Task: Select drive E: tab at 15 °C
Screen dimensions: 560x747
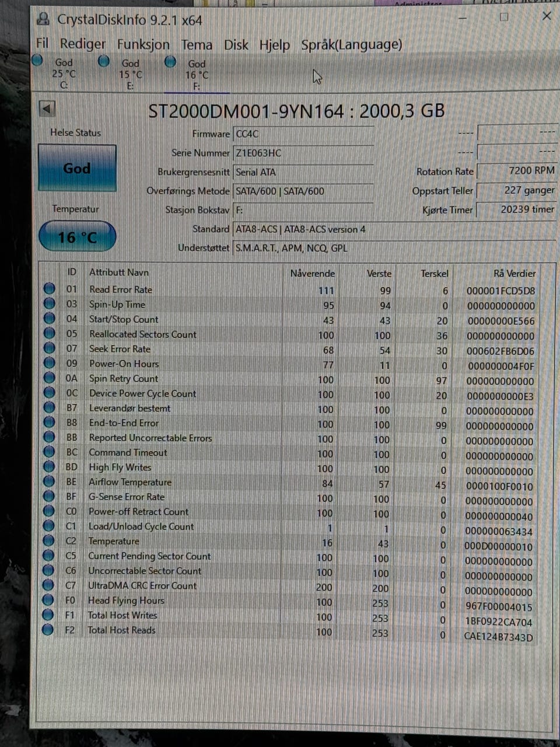Action: pos(124,74)
